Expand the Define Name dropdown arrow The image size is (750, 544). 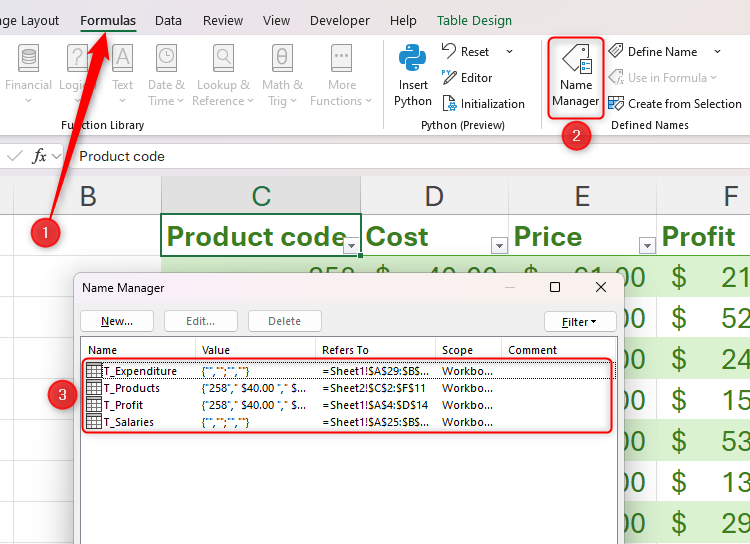(717, 52)
